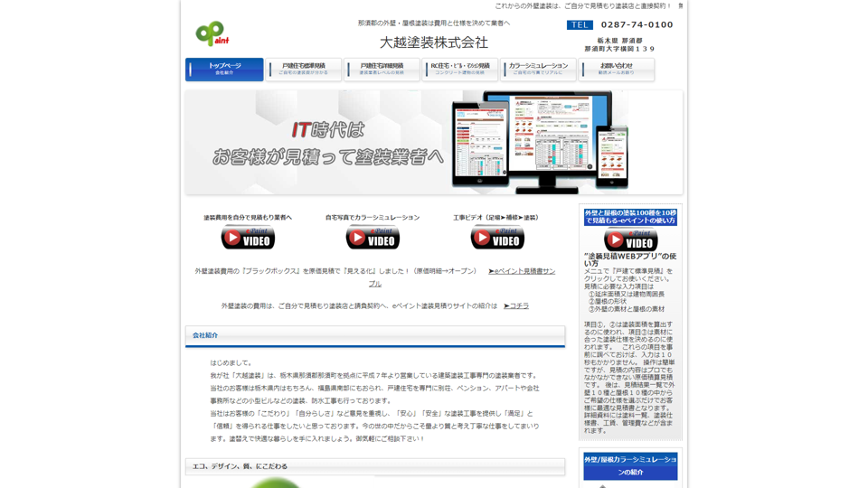The width and height of the screenshot is (868, 488).
Task: Select the RC住宅・ビル・マンション見積 menu item
Action: point(459,69)
